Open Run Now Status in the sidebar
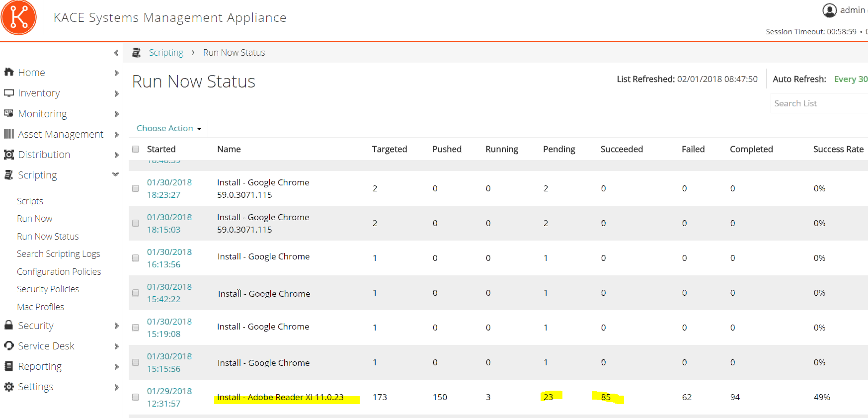Screen dimensions: 868x418 point(48,237)
